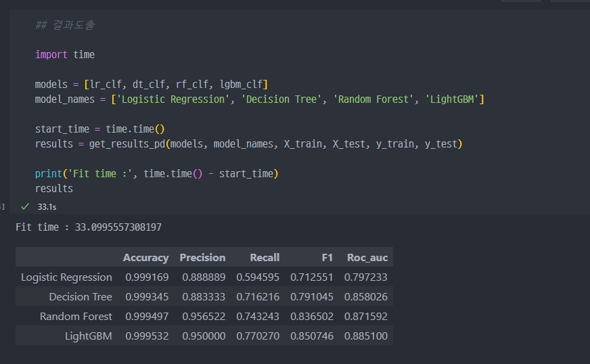The width and height of the screenshot is (590, 364).
Task: Click Logistic Regression F1 0.712551
Action: point(311,277)
